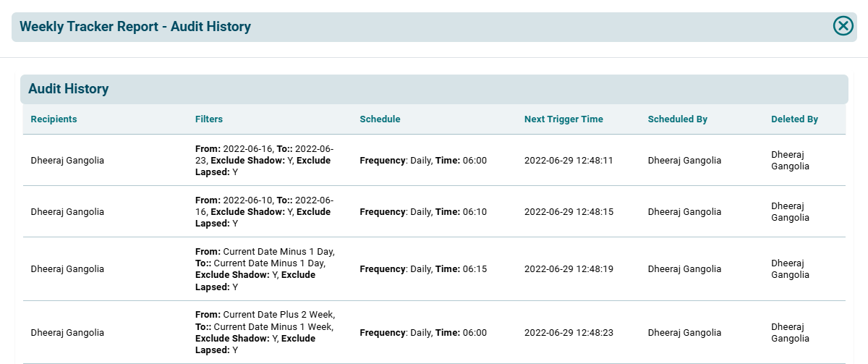Select the Next Trigger Time header
868x364 pixels.
click(563, 119)
